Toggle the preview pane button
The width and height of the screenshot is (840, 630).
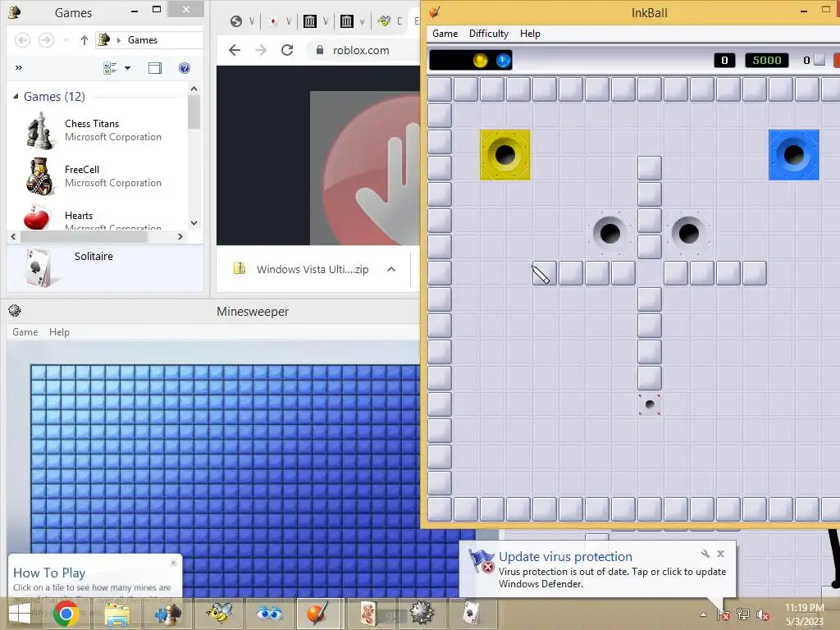point(155,68)
